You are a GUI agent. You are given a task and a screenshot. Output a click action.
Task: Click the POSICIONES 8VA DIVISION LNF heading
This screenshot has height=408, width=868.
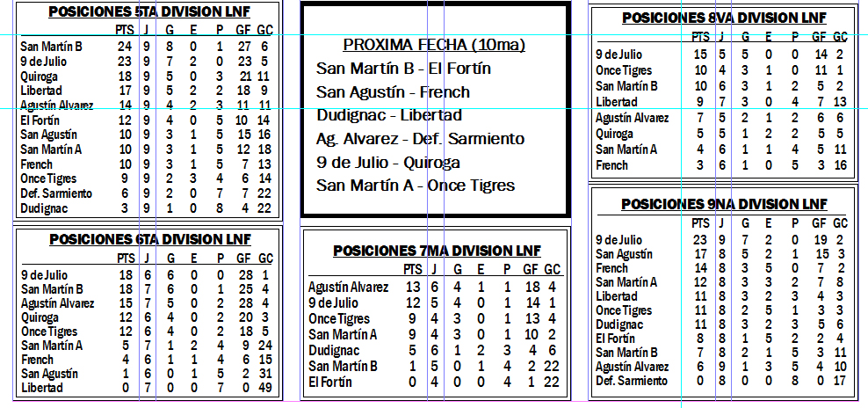(723, 18)
